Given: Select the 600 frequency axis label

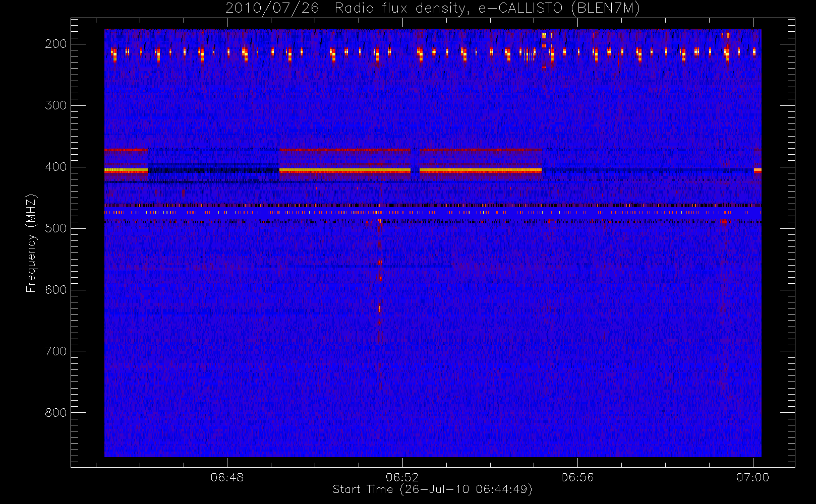Looking at the screenshot, I should tap(56, 290).
